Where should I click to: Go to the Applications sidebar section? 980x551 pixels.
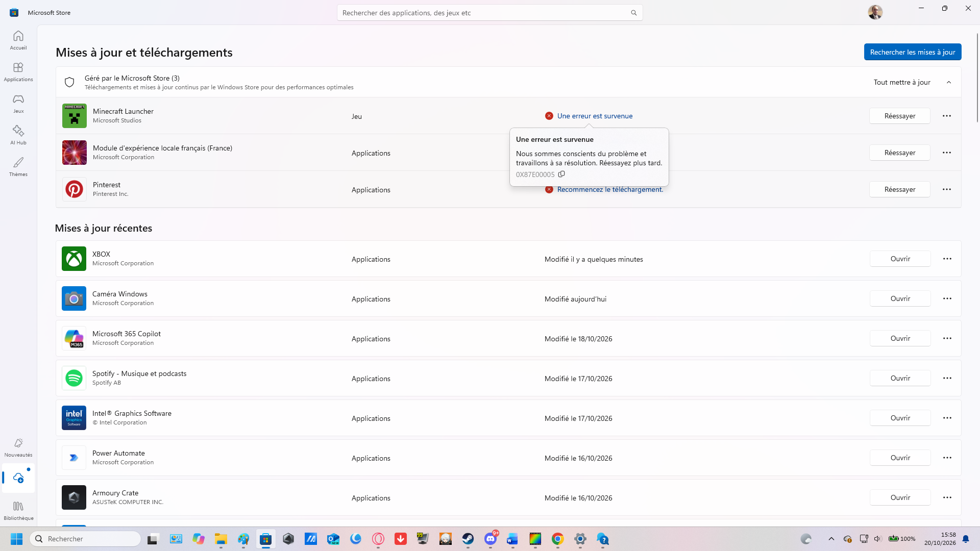coord(18,72)
